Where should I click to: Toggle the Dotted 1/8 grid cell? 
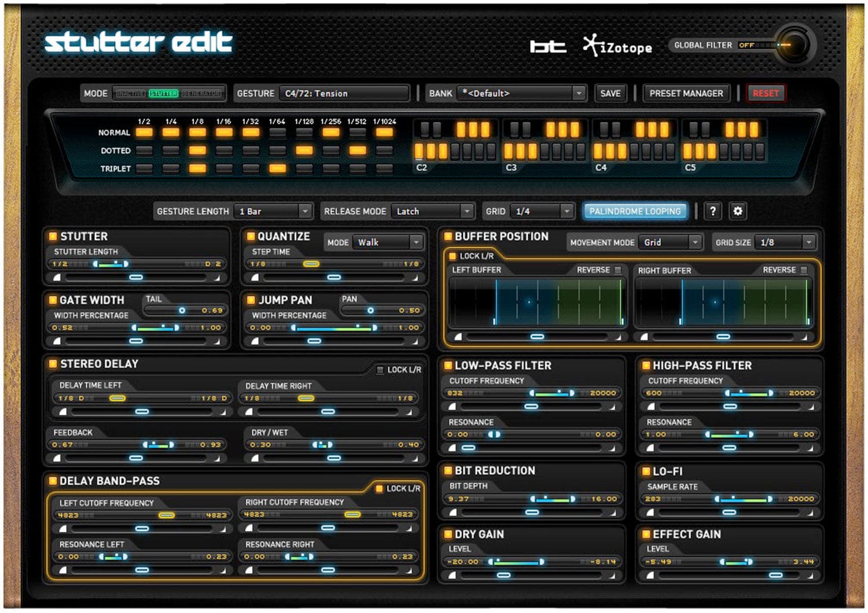tap(197, 150)
